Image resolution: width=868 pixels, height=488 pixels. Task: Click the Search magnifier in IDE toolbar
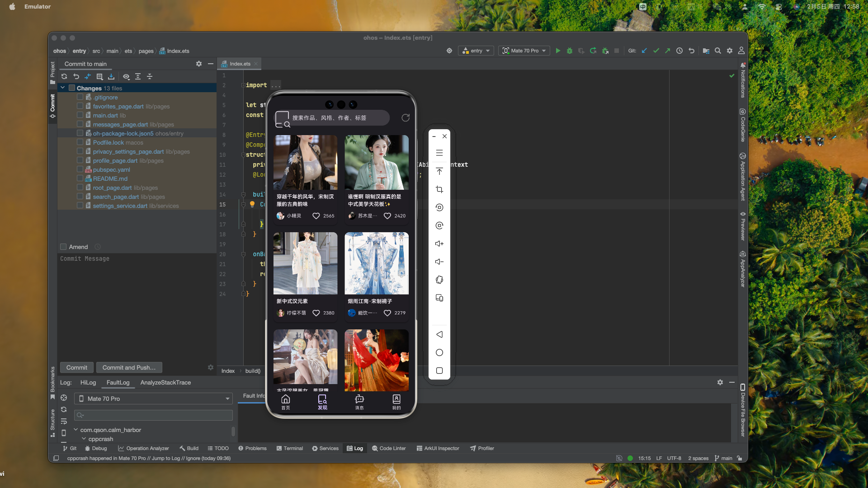tap(717, 51)
